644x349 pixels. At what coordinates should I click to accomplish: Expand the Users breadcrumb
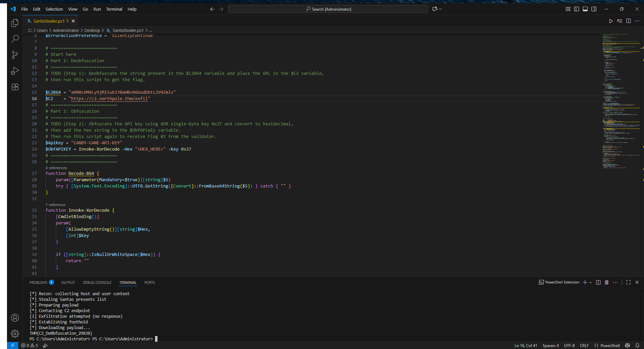tap(42, 30)
